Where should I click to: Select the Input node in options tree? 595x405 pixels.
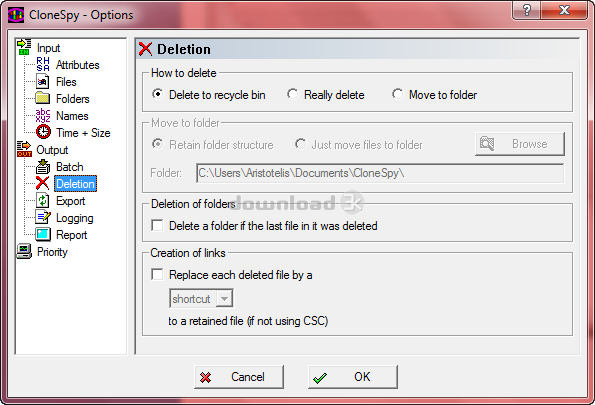click(x=48, y=48)
